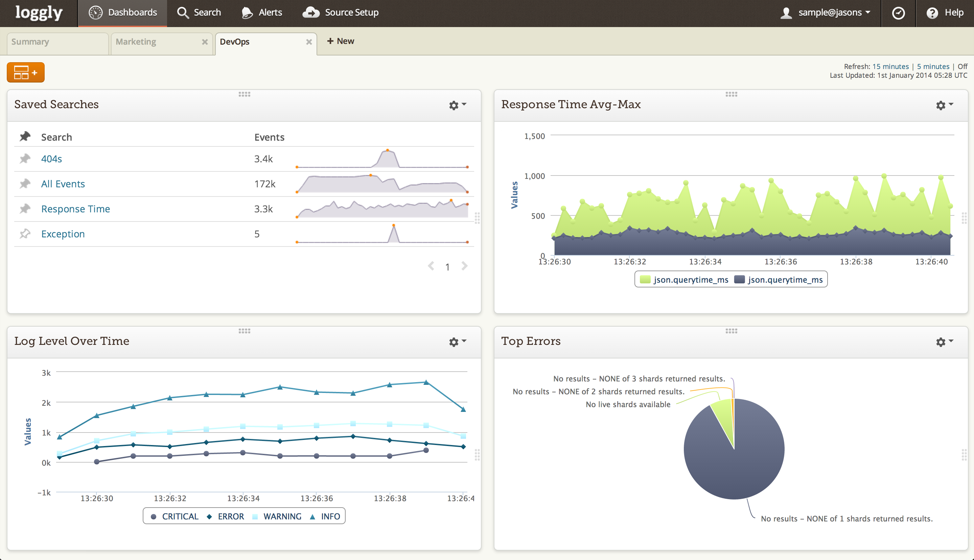Screen dimensions: 974x560
Task: Open the Search page
Action: coord(199,13)
